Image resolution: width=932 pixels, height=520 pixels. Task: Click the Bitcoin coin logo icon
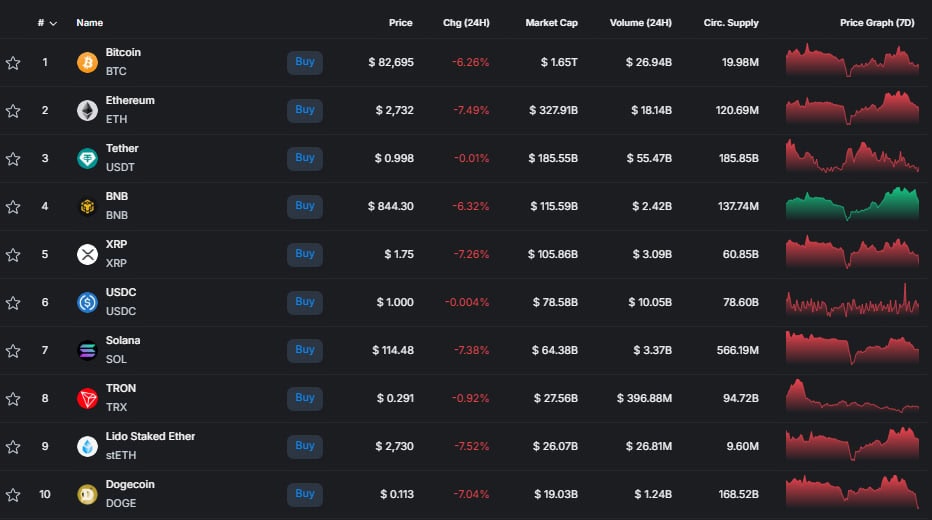click(x=88, y=63)
